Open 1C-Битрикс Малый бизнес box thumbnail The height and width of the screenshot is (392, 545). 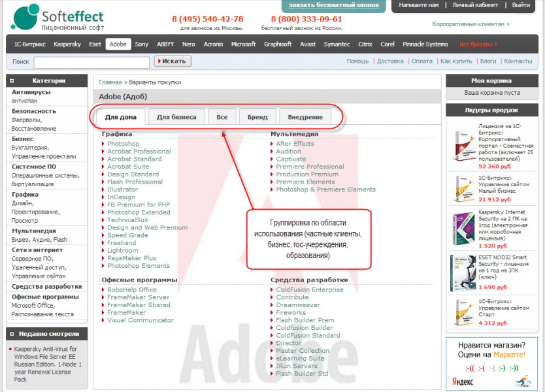[x=464, y=189]
